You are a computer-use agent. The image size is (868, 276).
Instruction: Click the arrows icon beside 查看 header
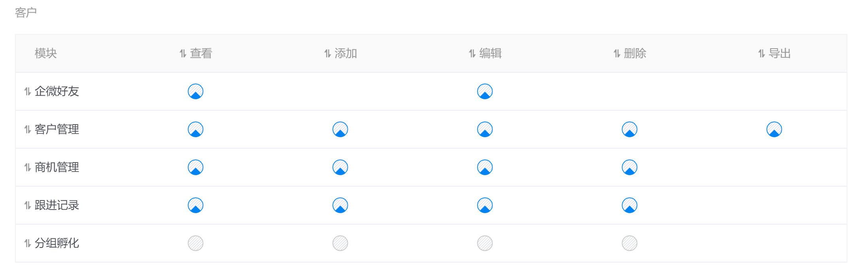183,53
